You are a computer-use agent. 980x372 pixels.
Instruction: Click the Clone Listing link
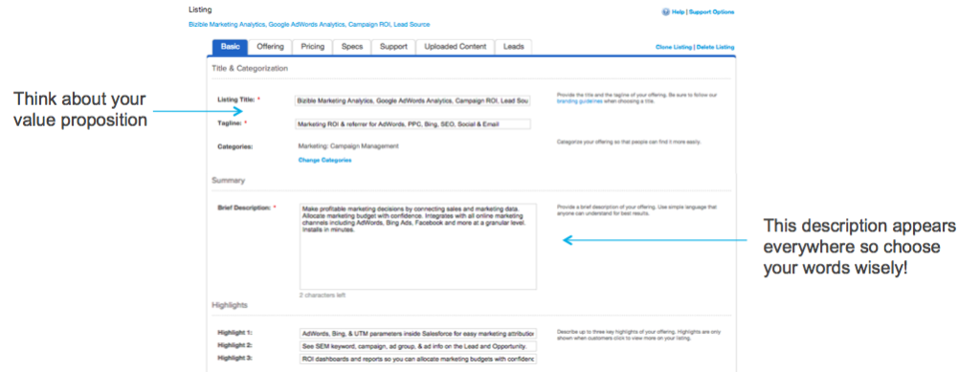coord(674,47)
